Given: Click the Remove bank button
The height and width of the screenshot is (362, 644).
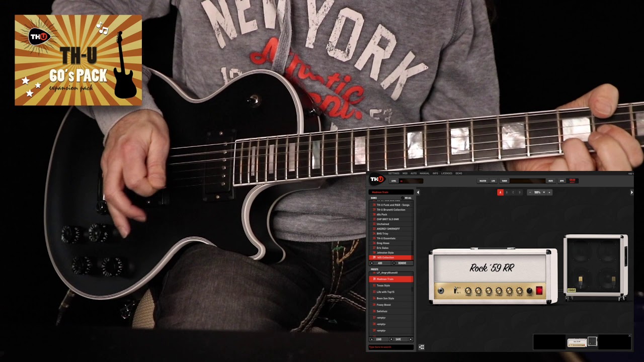Looking at the screenshot, I should point(403,263).
